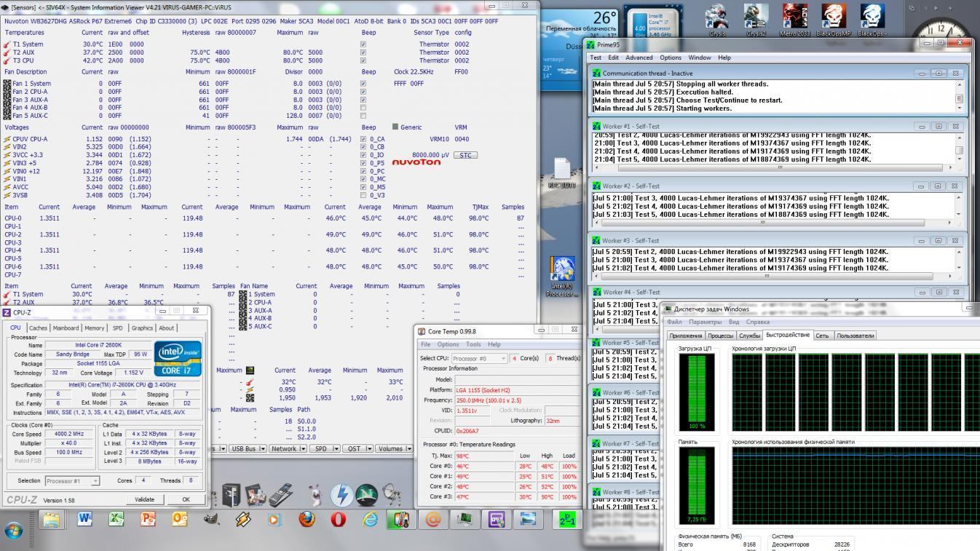980x551 pixels.
Task: Click the Validate button in CPU-Z
Action: [x=145, y=499]
